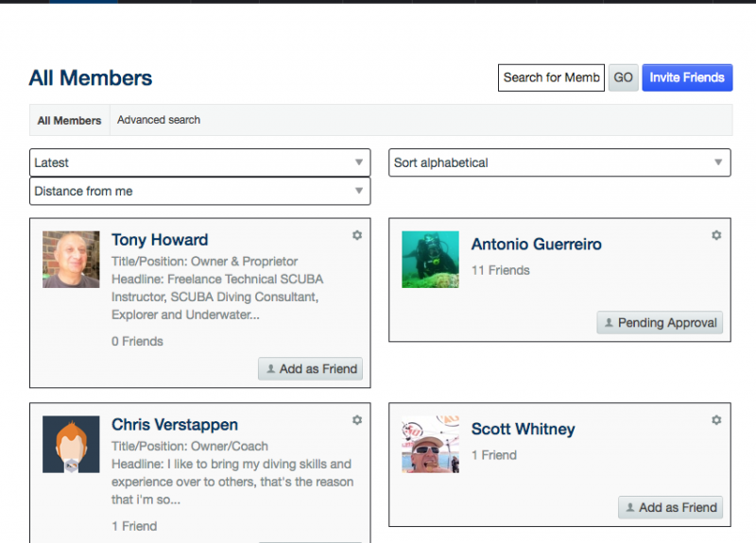Click Chris Verstappen's avatar image
Screen dimensions: 756x543
tap(71, 444)
